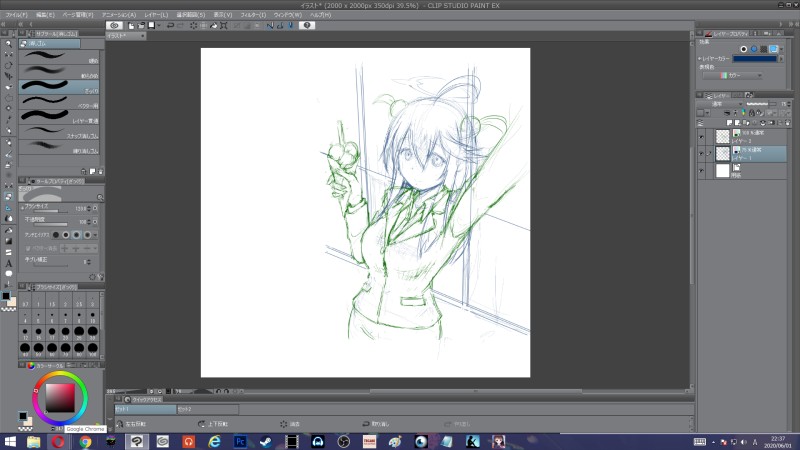
Task: Select the Balloon tool
Action: pos(8,274)
